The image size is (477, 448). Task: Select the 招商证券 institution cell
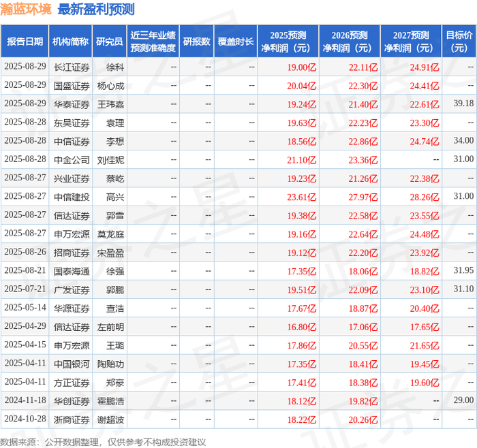click(x=72, y=253)
